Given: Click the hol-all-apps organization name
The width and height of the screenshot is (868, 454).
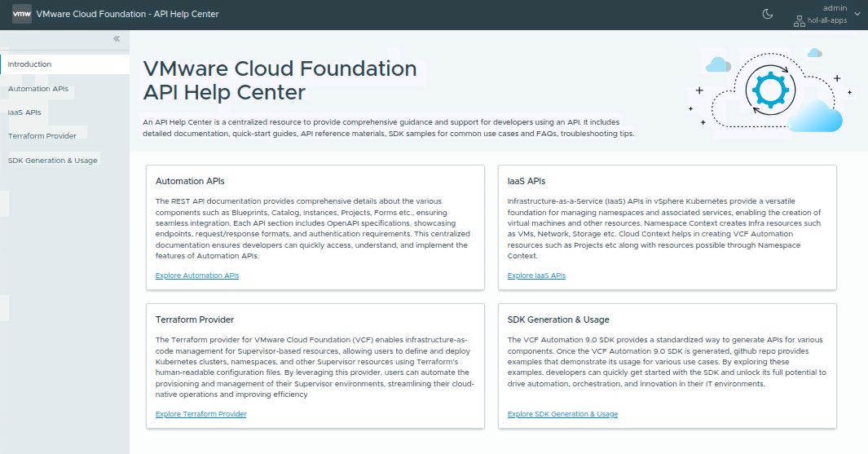Looking at the screenshot, I should click(x=827, y=20).
